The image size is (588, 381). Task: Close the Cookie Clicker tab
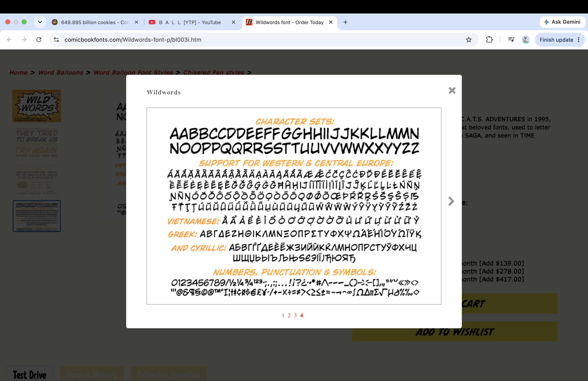coord(136,22)
